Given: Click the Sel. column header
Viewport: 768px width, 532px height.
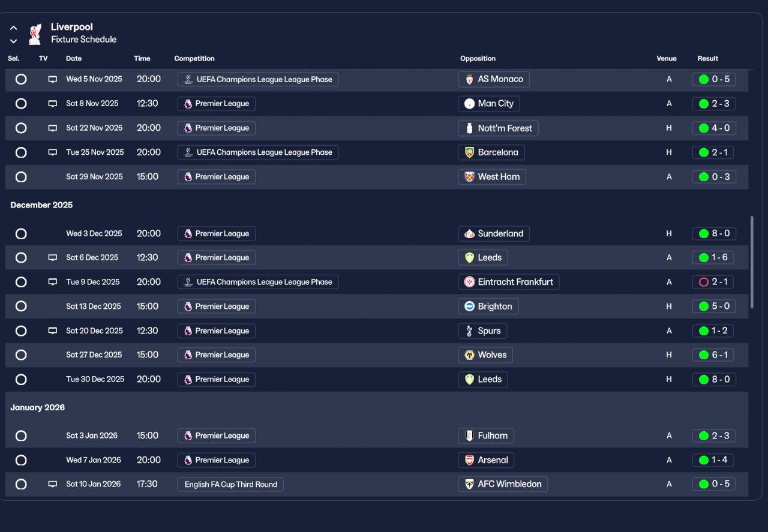Looking at the screenshot, I should (14, 59).
